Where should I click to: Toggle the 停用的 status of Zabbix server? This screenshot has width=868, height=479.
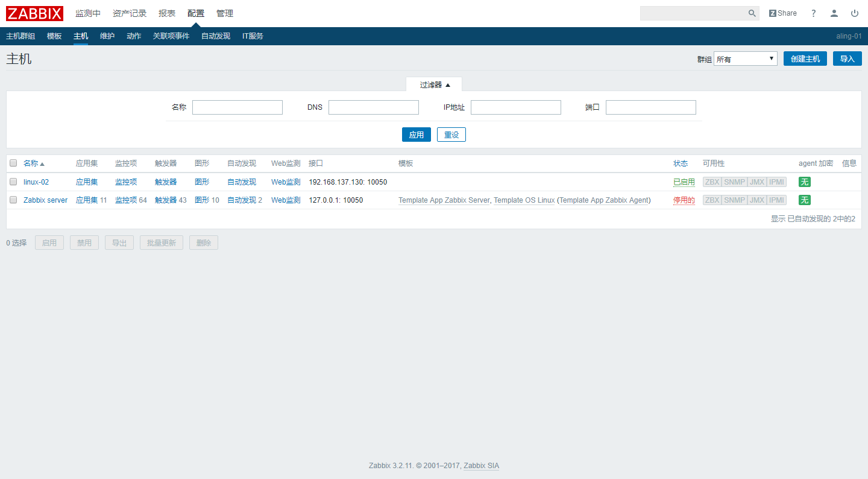[684, 200]
